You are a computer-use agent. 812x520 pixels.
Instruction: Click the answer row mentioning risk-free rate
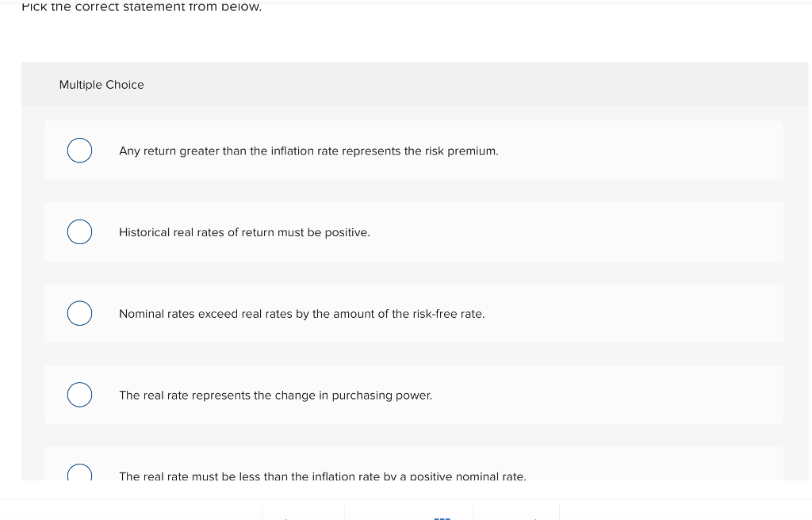[301, 313]
